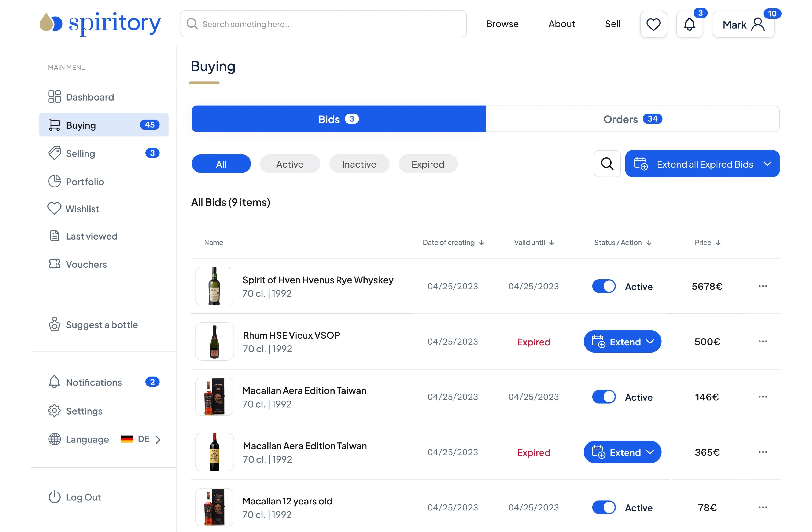This screenshot has height=532, width=812.
Task: Expand the language selector chevron next to DE
Action: tap(158, 440)
